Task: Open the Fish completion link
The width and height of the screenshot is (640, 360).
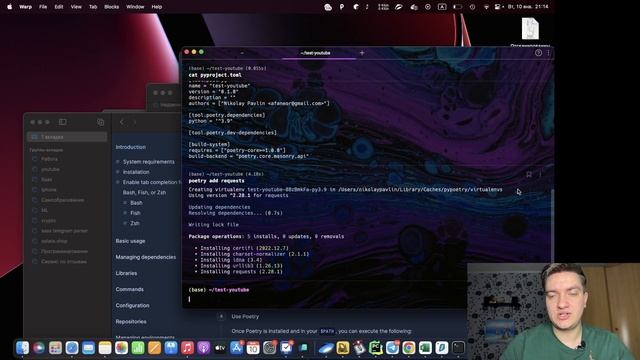Action: (x=135, y=213)
